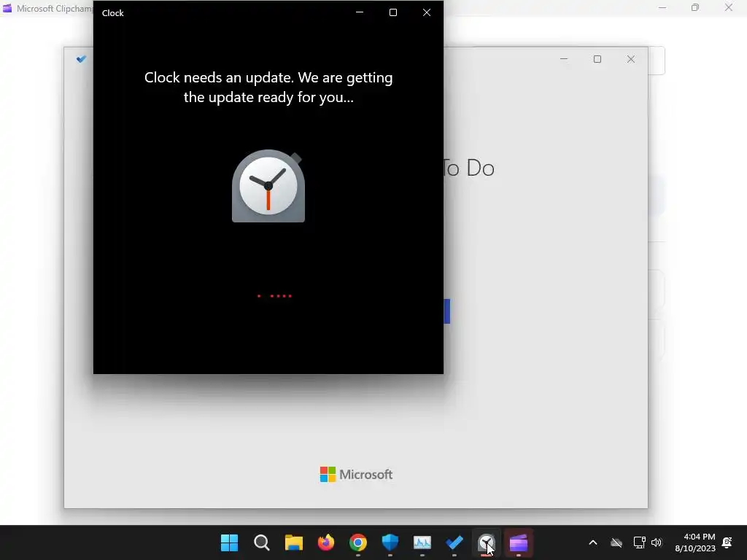Open the volume speaker tray icon
This screenshot has width=747, height=560.
point(657,542)
